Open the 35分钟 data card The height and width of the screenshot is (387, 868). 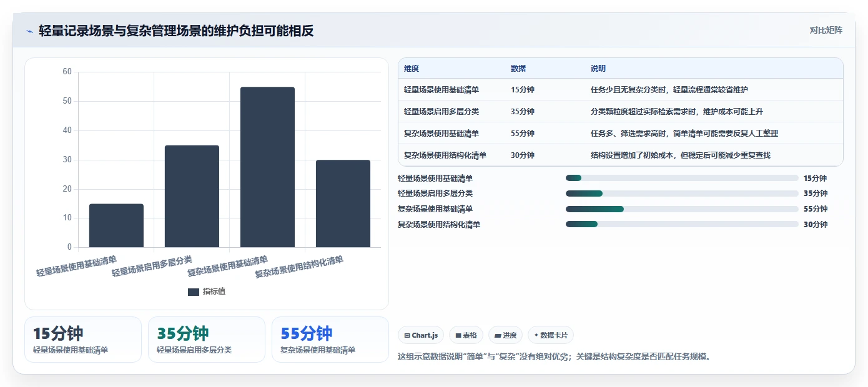tap(207, 340)
